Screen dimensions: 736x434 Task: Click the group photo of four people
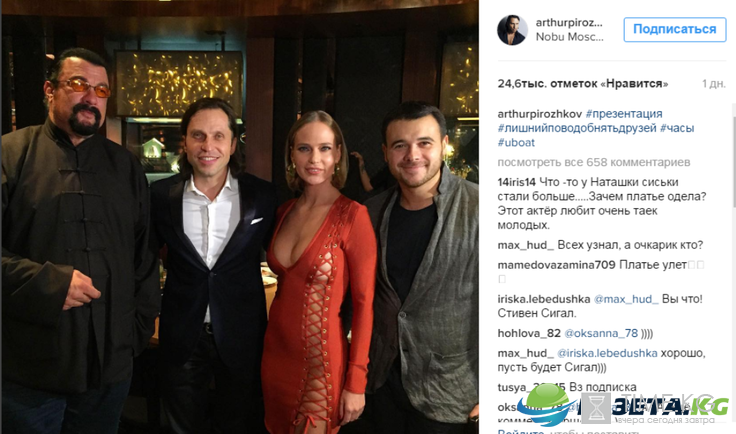(x=240, y=217)
